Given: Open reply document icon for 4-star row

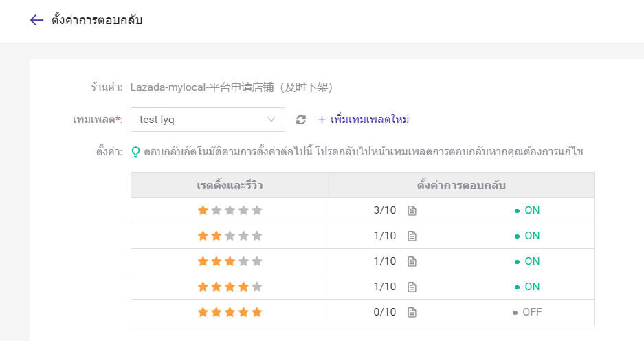Looking at the screenshot, I should point(412,287).
